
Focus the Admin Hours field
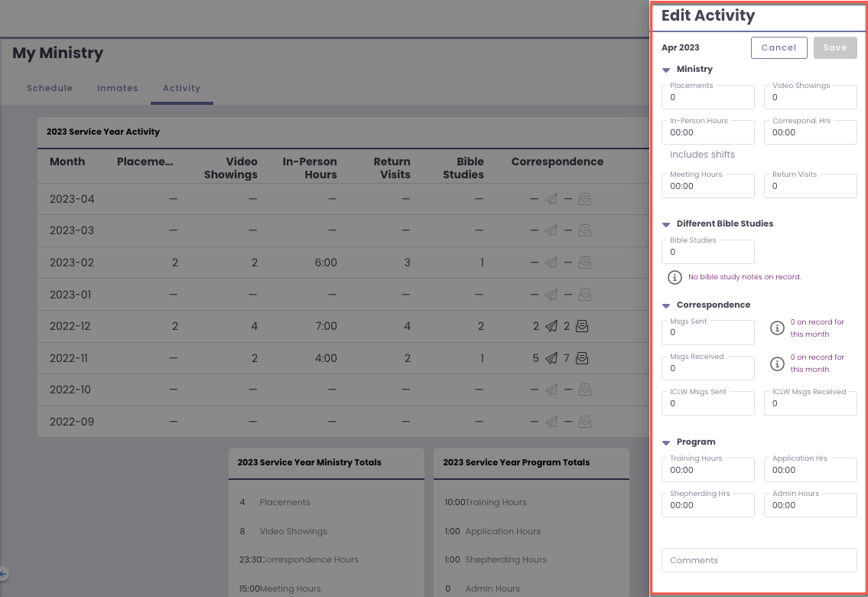(x=811, y=505)
